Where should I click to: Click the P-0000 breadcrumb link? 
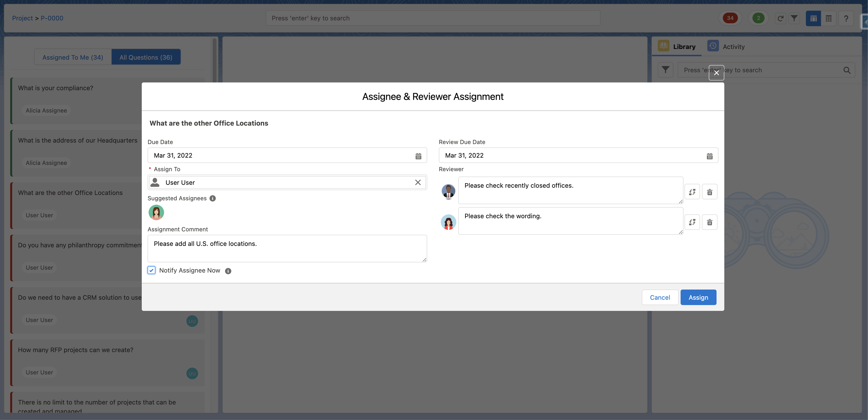(52, 18)
